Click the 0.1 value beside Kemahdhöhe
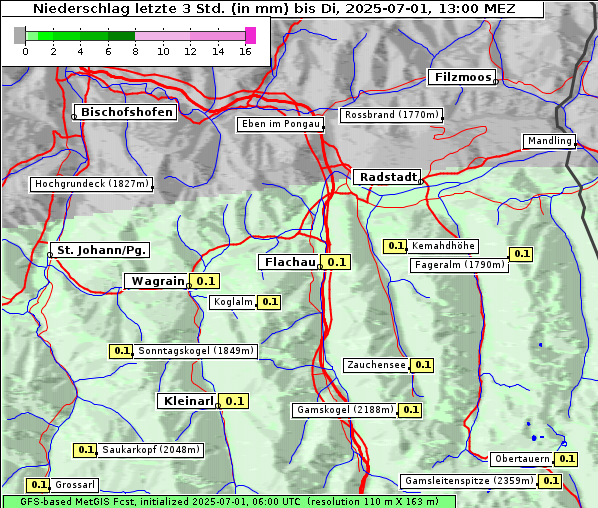The image size is (598, 508). pos(395,246)
